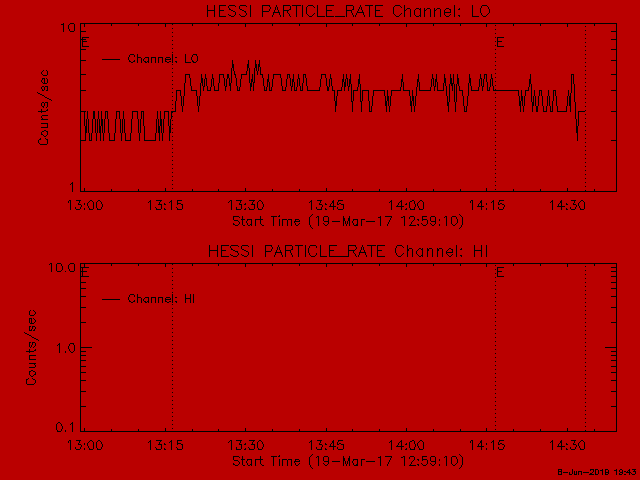This screenshot has width=640, height=480.
Task: Click the '8-Jun-2018 19:43' timestamp
Action: 597,472
